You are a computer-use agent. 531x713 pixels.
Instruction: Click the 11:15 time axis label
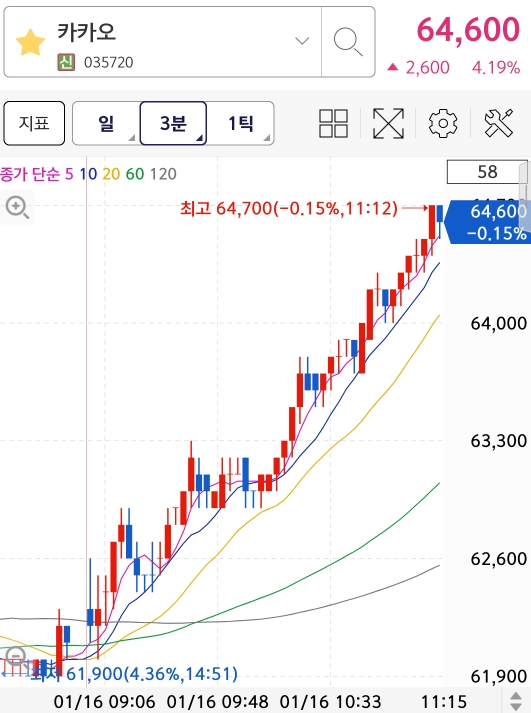[444, 702]
